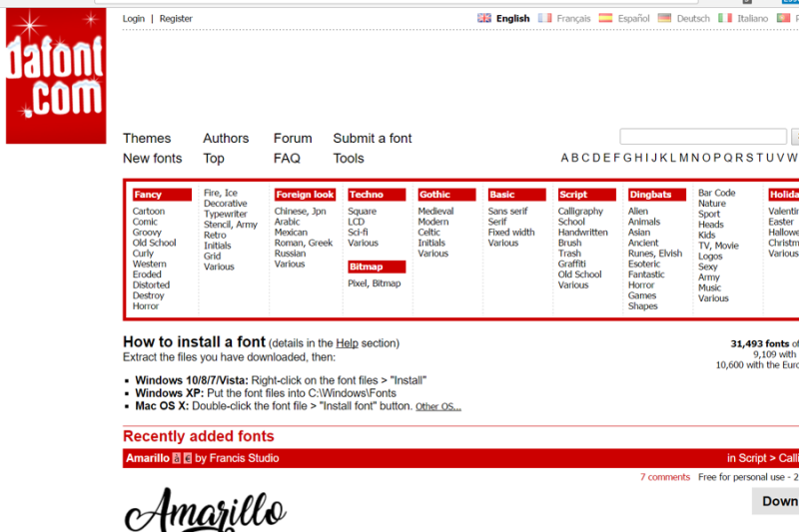Select Medieval under Gothic
Screen dimensions: 799x532
(435, 212)
